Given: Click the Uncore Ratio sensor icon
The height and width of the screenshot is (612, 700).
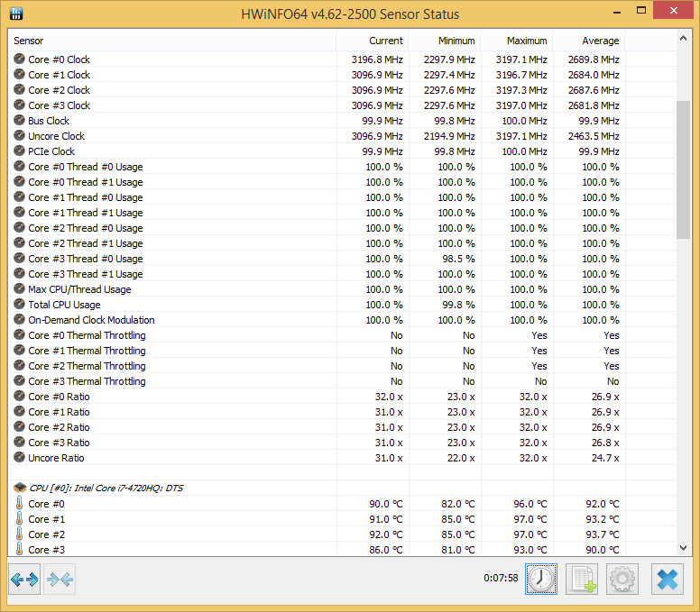Looking at the screenshot, I should pyautogui.click(x=19, y=457).
